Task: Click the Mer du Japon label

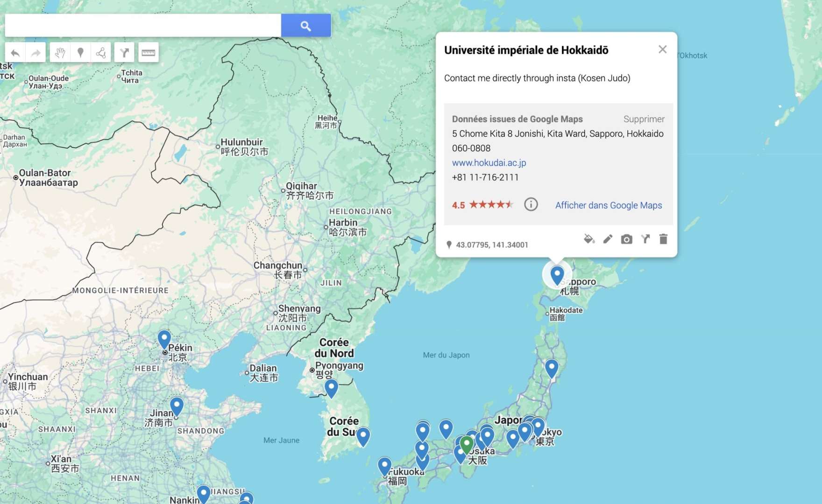Action: click(x=446, y=355)
